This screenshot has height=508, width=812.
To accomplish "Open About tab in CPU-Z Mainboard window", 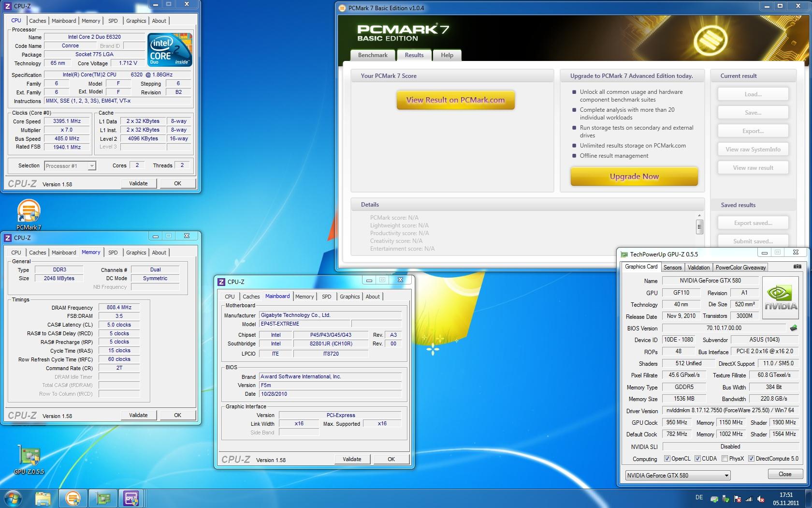I will pos(372,297).
